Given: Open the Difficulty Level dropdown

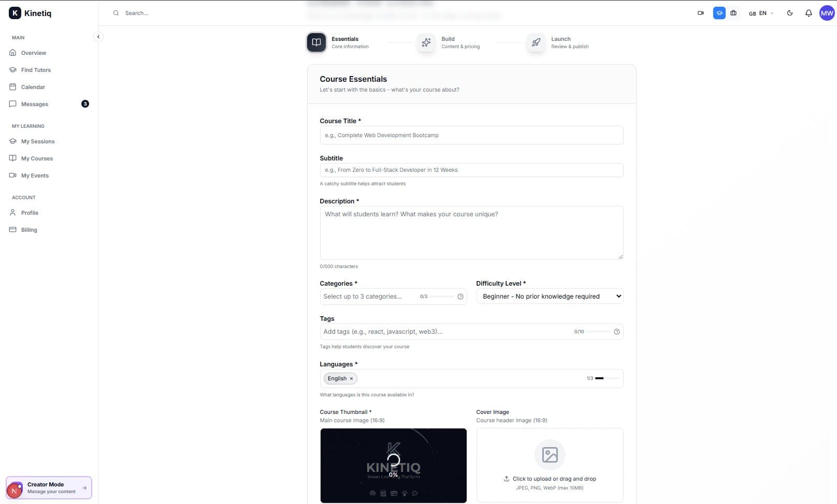Looking at the screenshot, I should pyautogui.click(x=550, y=296).
